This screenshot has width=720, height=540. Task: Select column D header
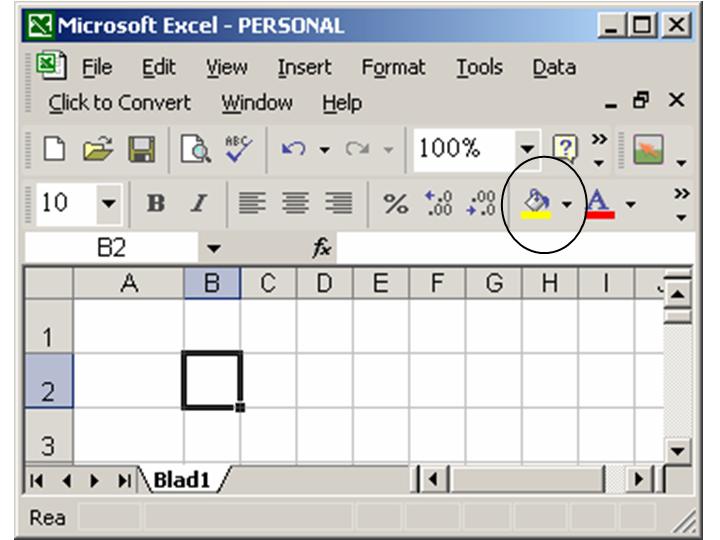coord(324,283)
